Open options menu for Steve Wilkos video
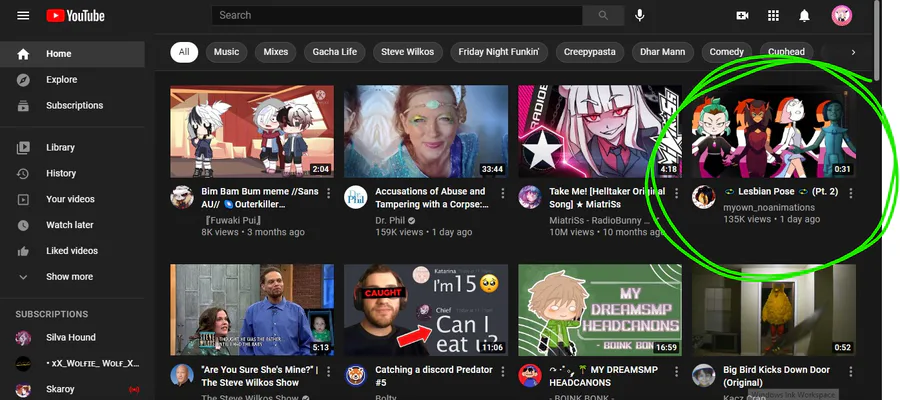Screen dimensions: 900x400 coord(328,372)
